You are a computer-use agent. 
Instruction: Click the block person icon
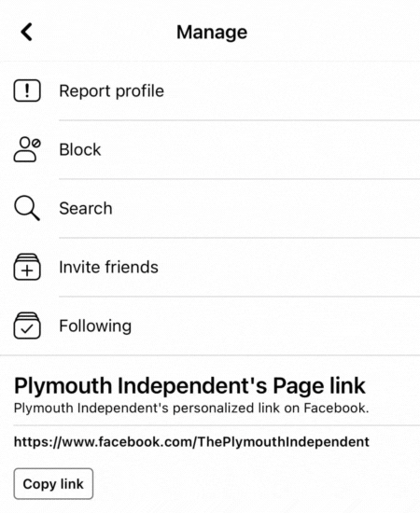[27, 149]
